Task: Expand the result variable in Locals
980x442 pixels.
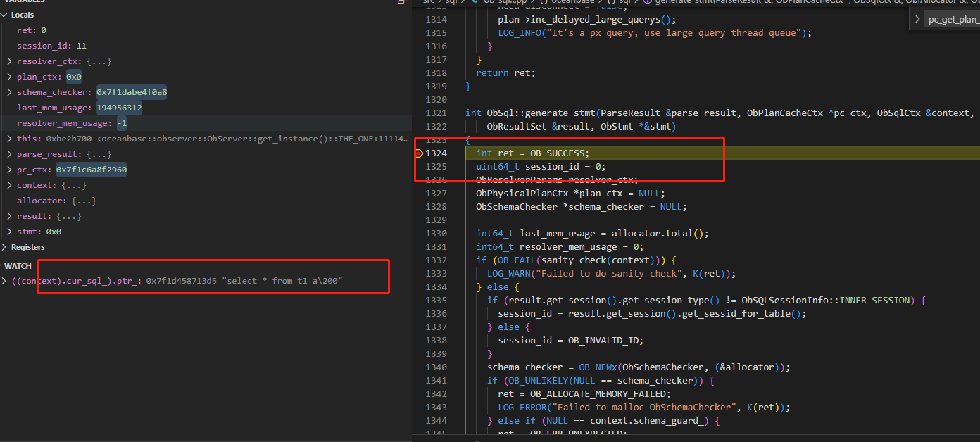Action: [x=10, y=216]
